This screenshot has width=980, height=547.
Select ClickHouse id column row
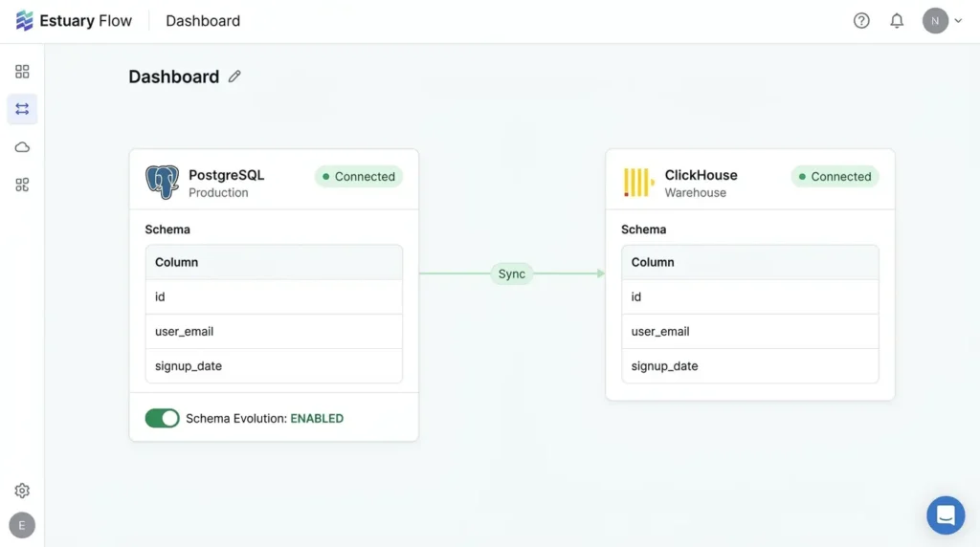coord(750,296)
